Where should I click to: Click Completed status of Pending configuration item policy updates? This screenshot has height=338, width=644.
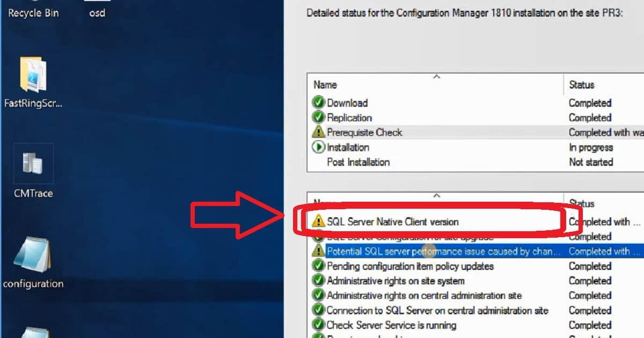(x=590, y=266)
